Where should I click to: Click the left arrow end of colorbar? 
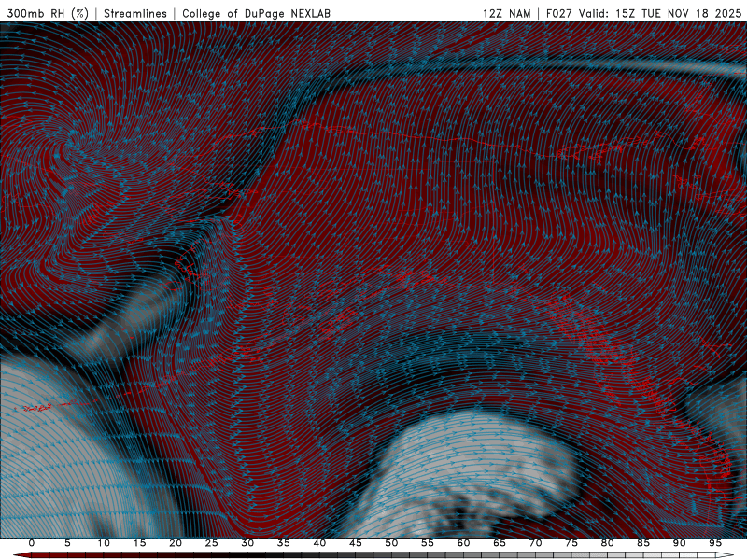point(21,555)
